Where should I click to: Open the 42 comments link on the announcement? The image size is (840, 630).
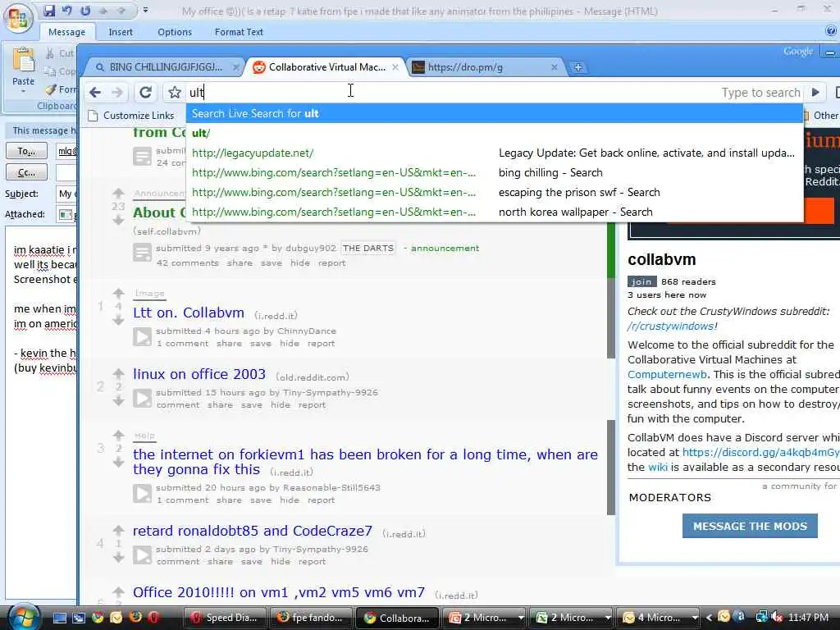tap(188, 263)
